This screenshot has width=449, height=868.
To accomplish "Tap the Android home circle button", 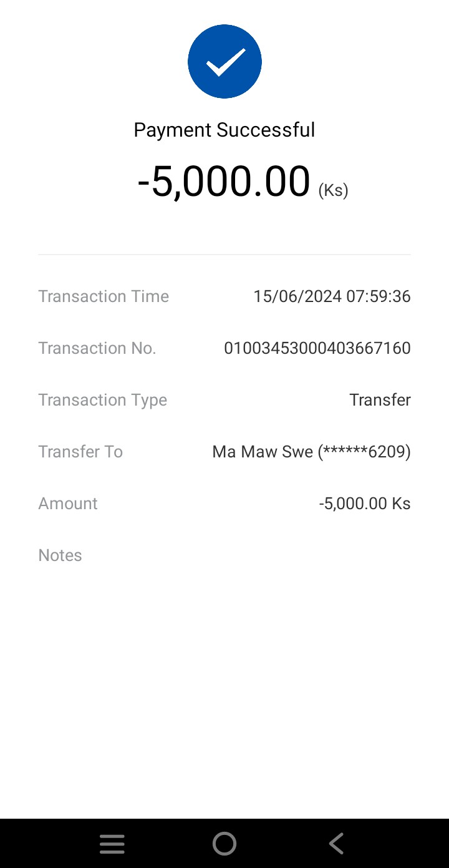I will pyautogui.click(x=224, y=844).
